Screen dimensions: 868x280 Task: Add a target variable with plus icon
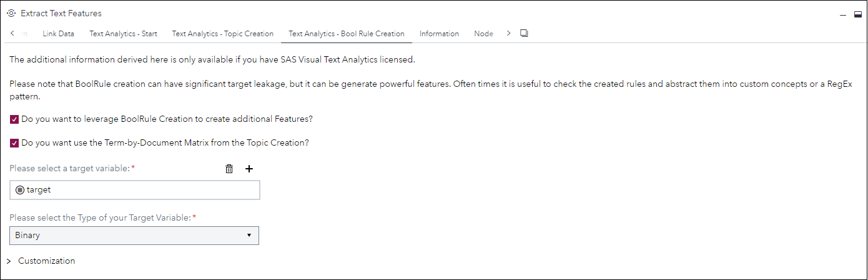point(249,169)
